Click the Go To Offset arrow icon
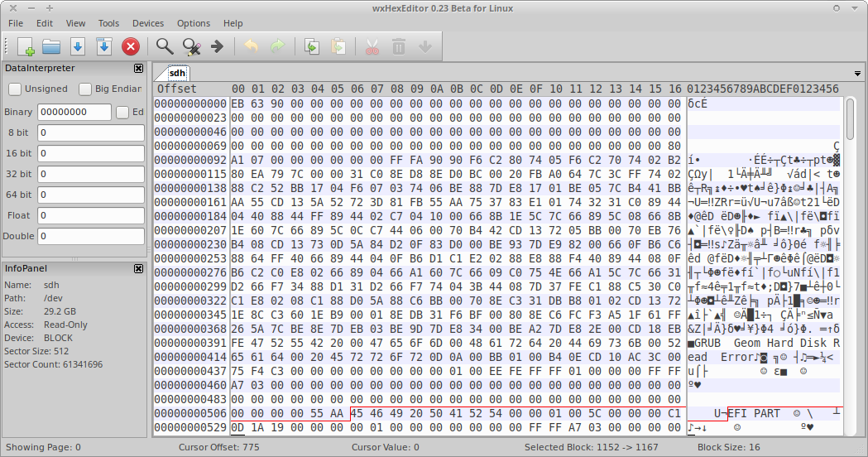Image resolution: width=868 pixels, height=457 pixels. pos(218,47)
